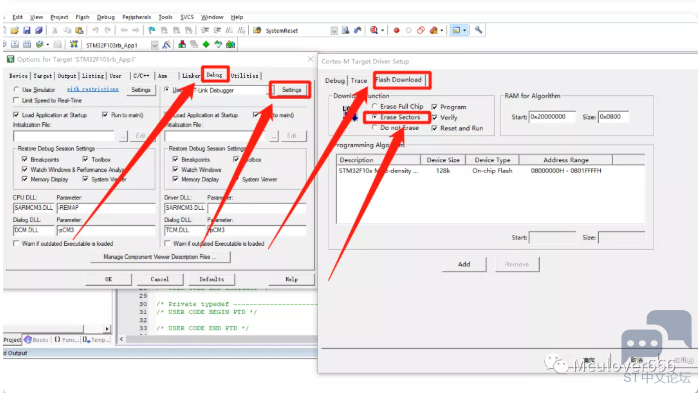Expand the window layout dropdown arrow

coord(464,30)
